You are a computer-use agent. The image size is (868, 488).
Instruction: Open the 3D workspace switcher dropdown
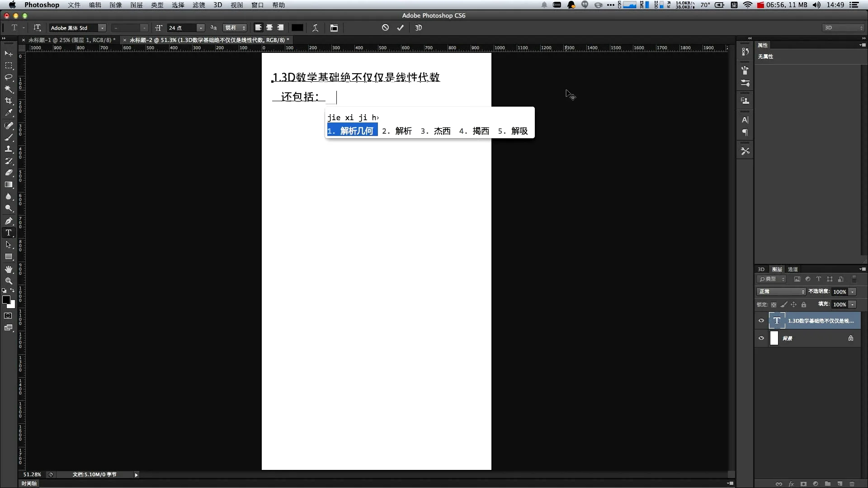(843, 28)
